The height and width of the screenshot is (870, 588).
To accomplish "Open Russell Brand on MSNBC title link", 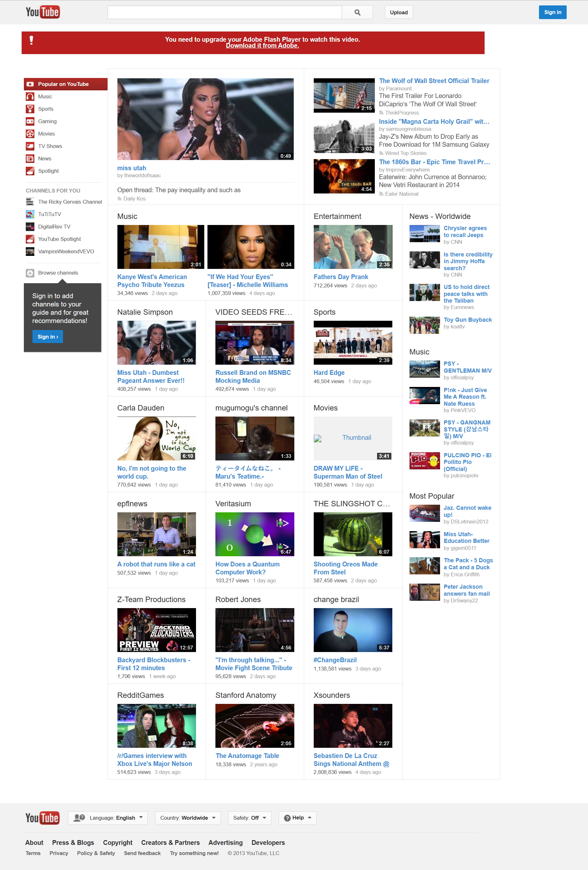I will coord(253,376).
